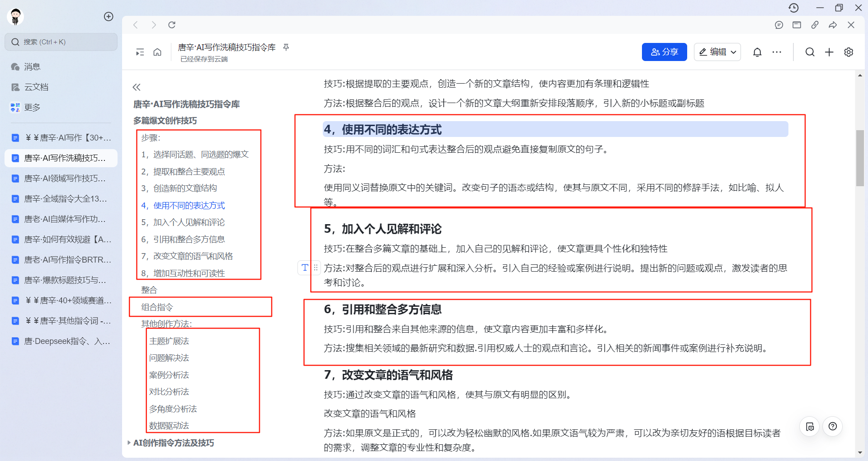Open 更多 in the sidebar
The width and height of the screenshot is (868, 461).
(x=61, y=108)
